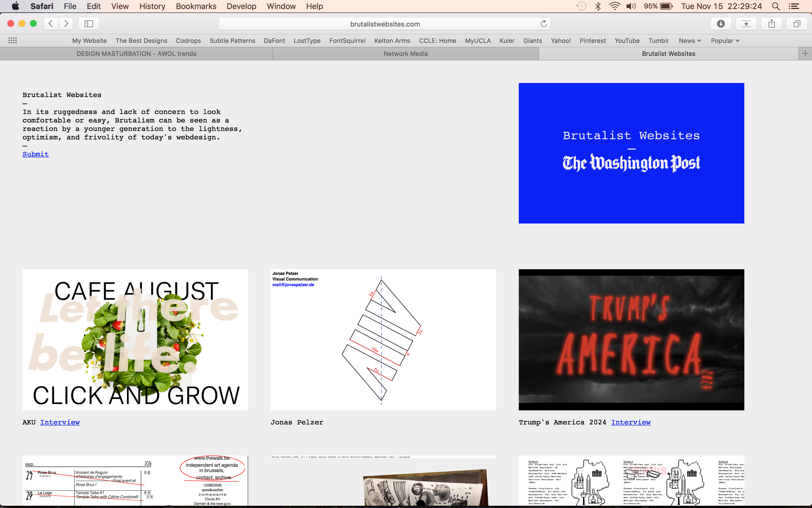Open the Window menu
This screenshot has height=508, width=812.
coord(281,6)
